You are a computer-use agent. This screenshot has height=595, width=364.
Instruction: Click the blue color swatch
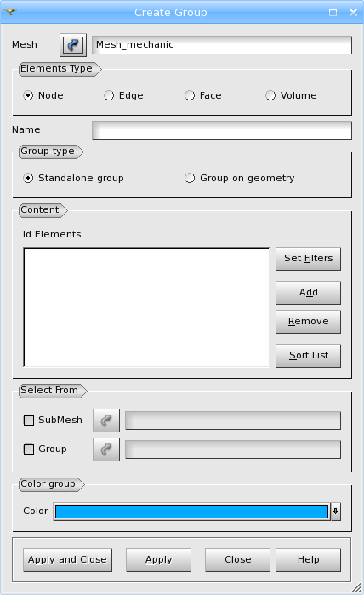point(191,511)
